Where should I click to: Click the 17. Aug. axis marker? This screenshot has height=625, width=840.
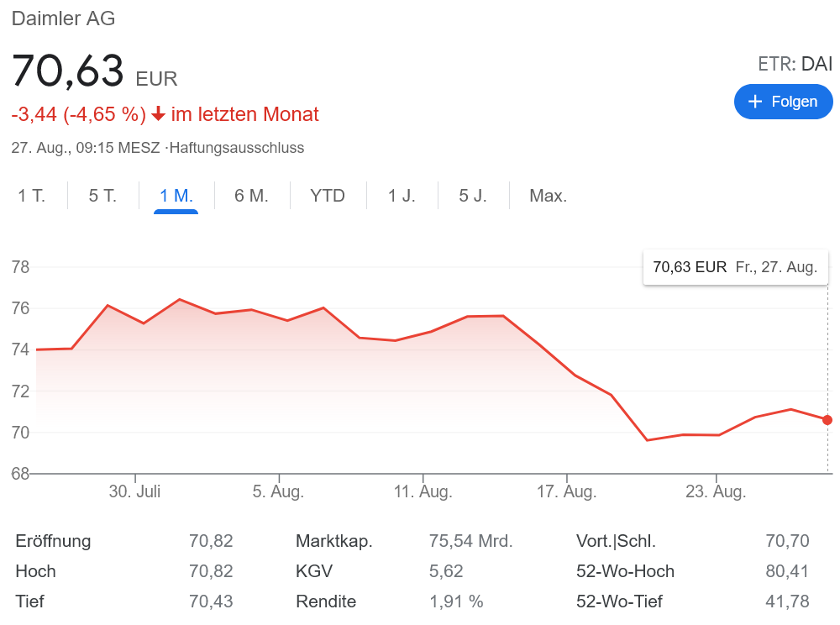(x=567, y=492)
